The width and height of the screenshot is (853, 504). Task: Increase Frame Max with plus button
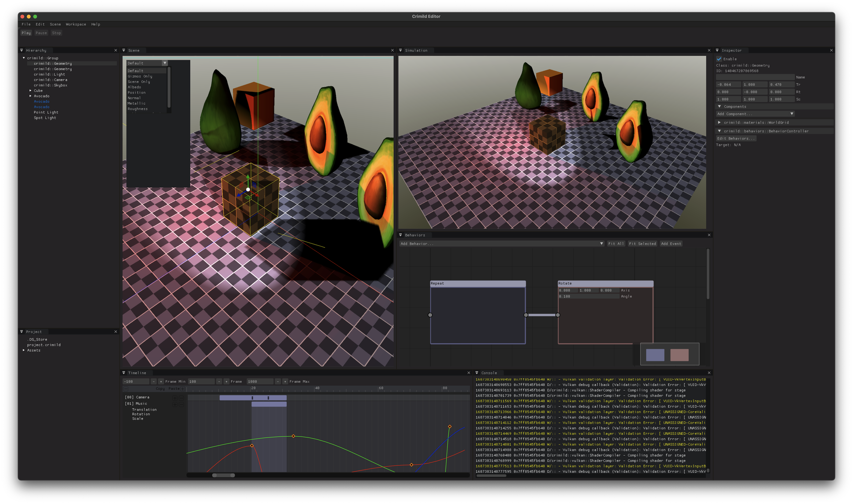coord(285,382)
